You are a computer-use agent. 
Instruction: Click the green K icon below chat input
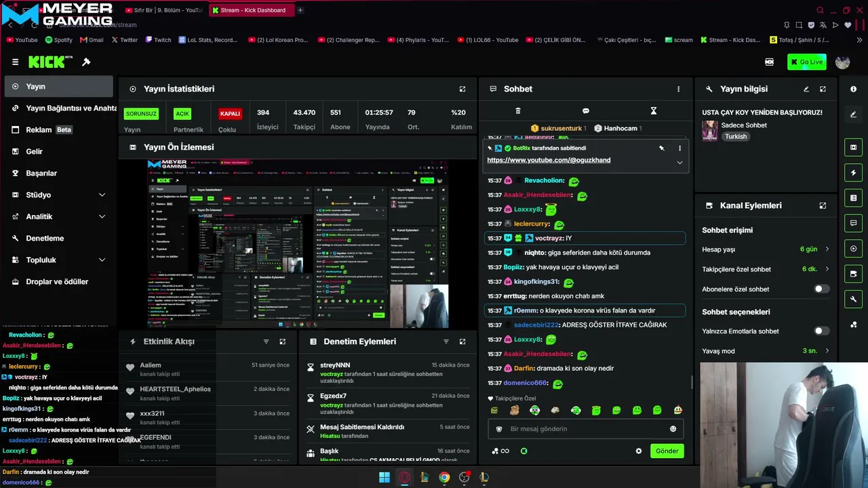coord(524,451)
